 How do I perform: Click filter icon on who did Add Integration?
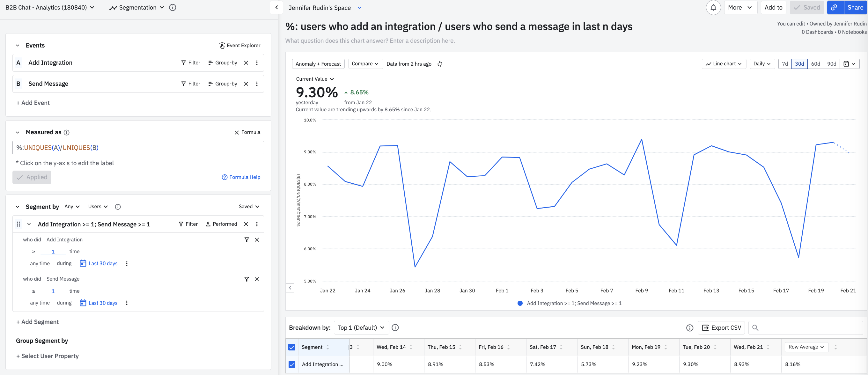tap(246, 239)
